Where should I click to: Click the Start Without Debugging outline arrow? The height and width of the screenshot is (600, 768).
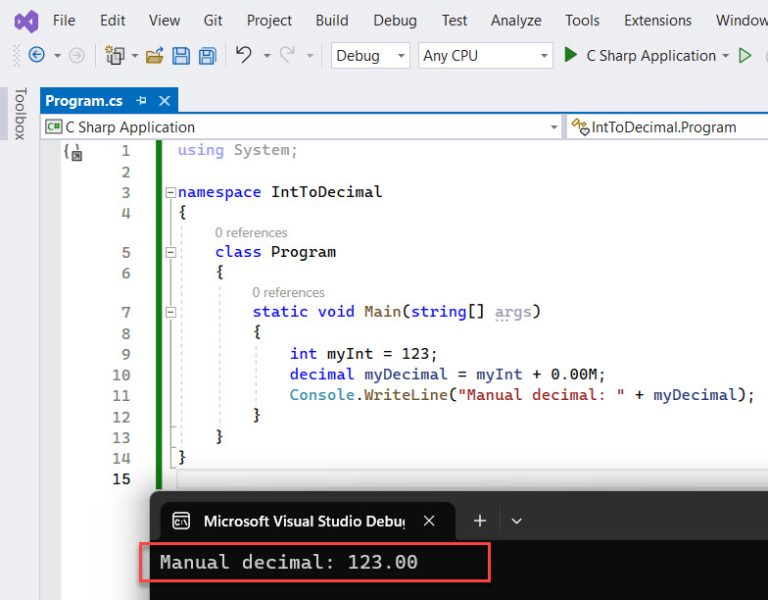click(x=745, y=56)
